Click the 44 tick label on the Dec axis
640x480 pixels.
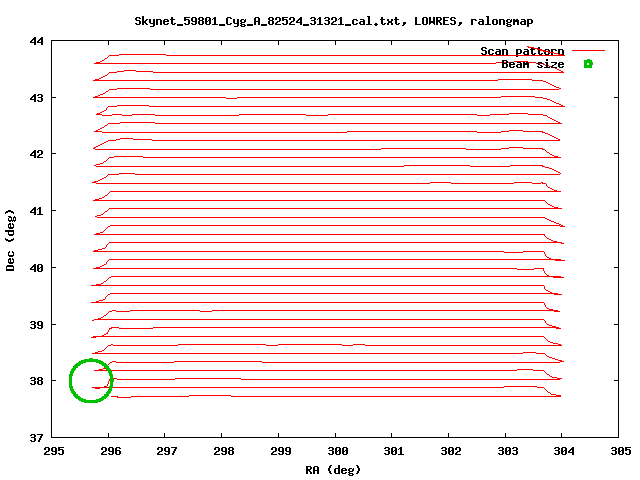tap(36, 41)
